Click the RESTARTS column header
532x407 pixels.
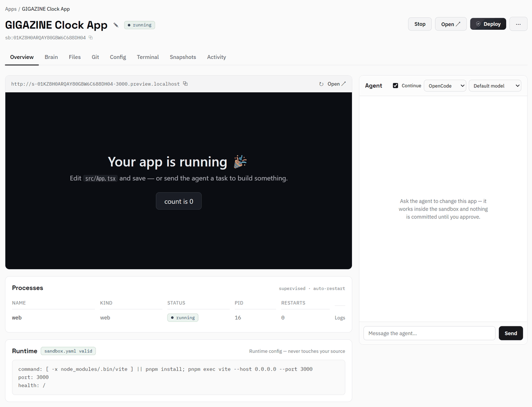tap(293, 303)
